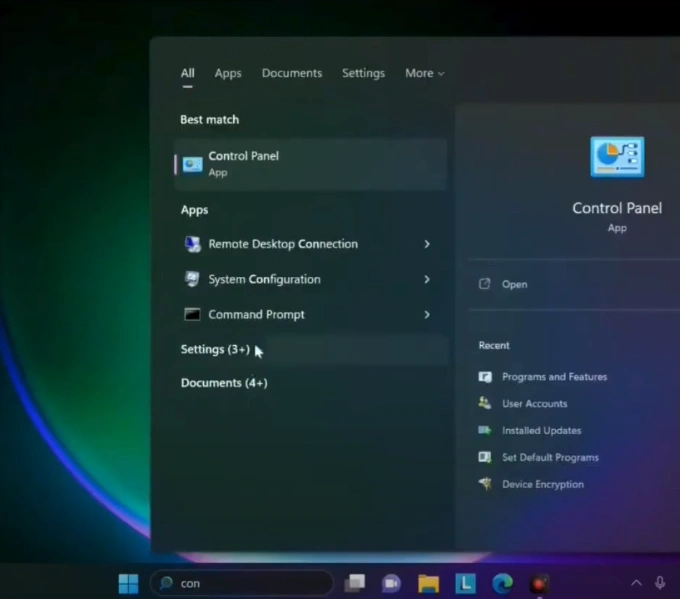Expand Remote Desktop Connection details arrow
Screen dimensions: 680x599
427,244
